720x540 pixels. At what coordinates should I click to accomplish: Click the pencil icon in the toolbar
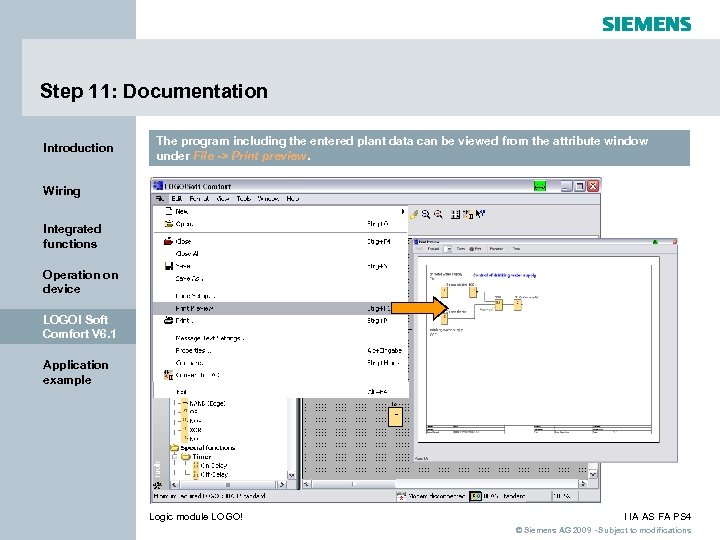414,214
